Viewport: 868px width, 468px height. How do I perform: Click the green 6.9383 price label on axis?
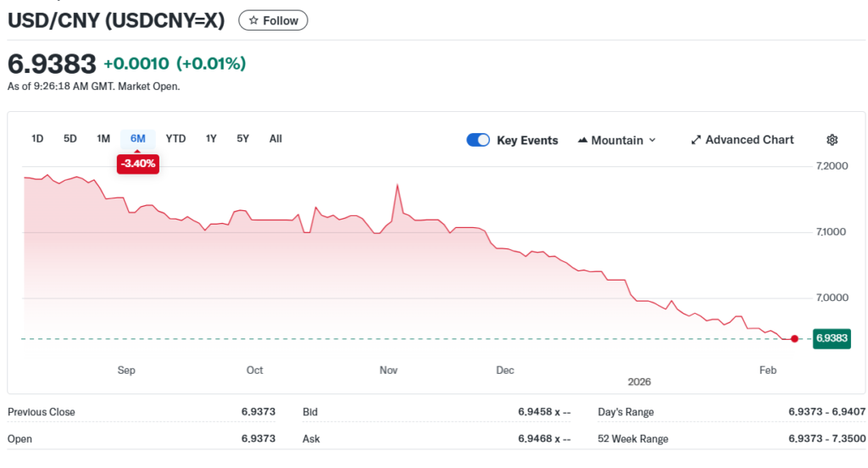(x=832, y=338)
